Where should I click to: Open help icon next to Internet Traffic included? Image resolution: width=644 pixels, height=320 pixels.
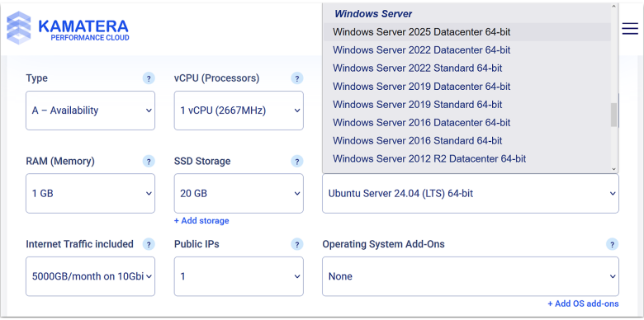click(x=149, y=244)
